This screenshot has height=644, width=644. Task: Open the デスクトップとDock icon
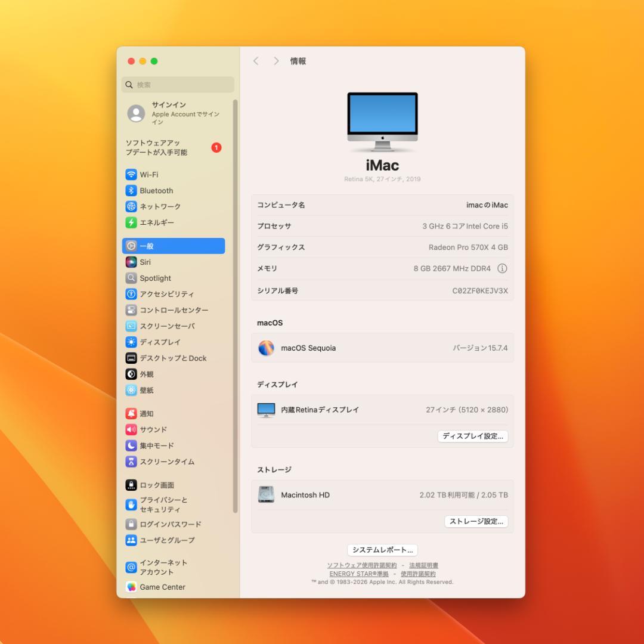click(x=131, y=358)
